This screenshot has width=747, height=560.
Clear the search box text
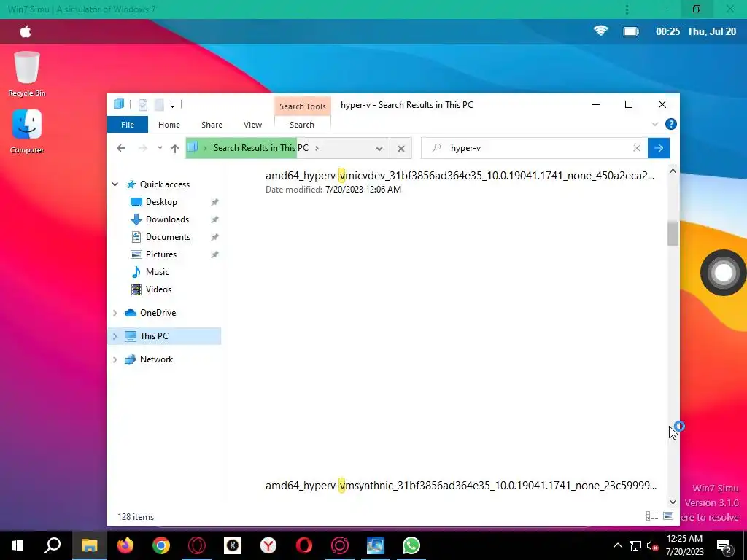[x=636, y=148]
